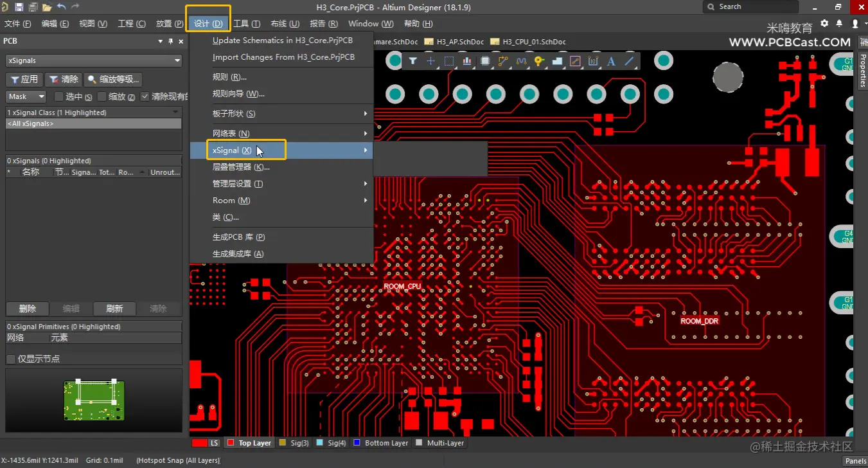This screenshot has width=868, height=468.
Task: Uncheck the 清除现有的 checkbox
Action: click(145, 96)
